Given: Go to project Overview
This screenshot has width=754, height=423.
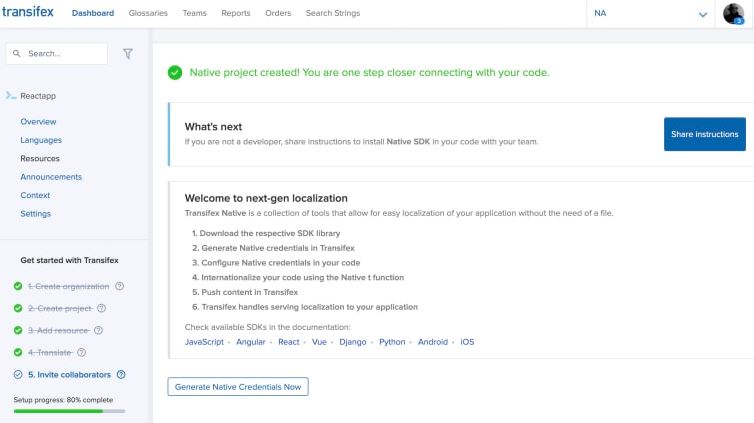Looking at the screenshot, I should point(38,122).
